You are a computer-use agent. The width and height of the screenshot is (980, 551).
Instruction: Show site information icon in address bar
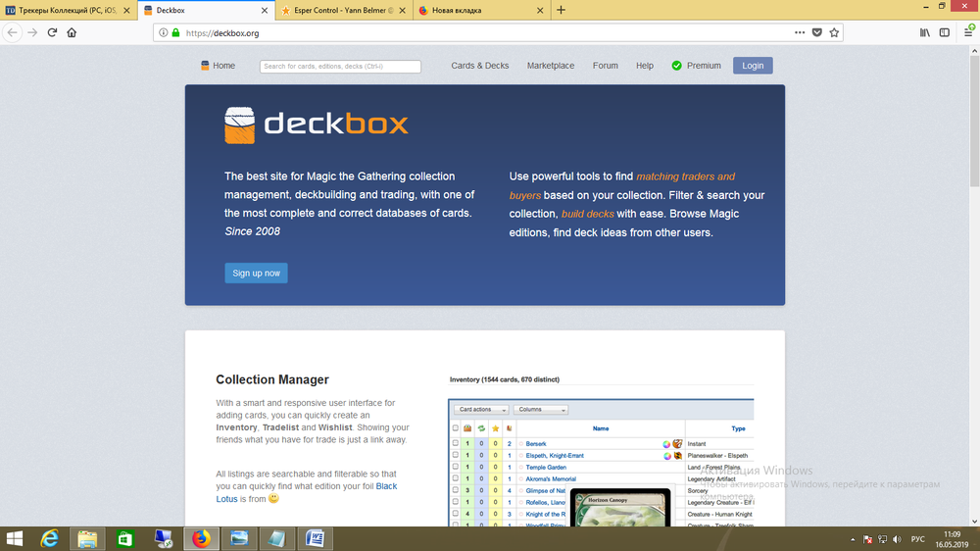[x=163, y=32]
